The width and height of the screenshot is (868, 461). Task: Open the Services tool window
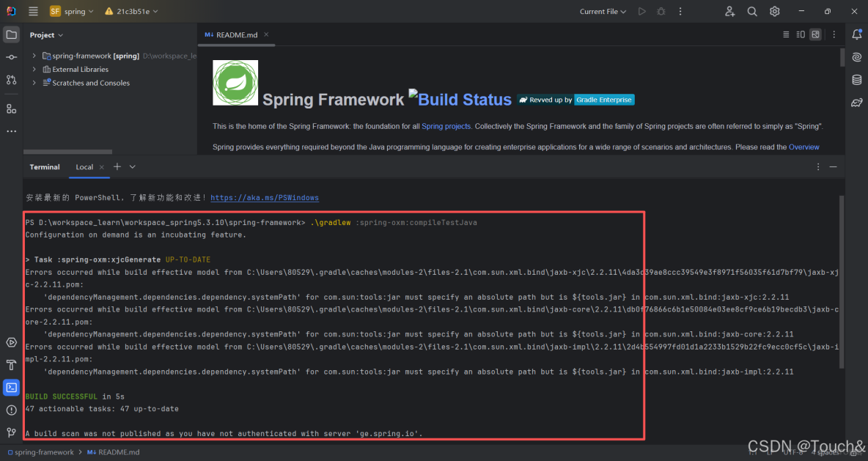[11, 342]
